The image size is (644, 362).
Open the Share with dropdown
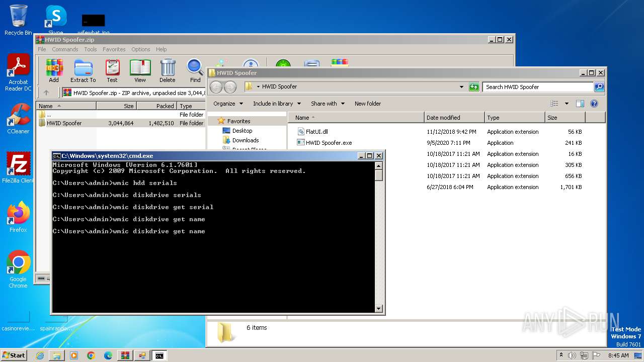[x=328, y=104]
